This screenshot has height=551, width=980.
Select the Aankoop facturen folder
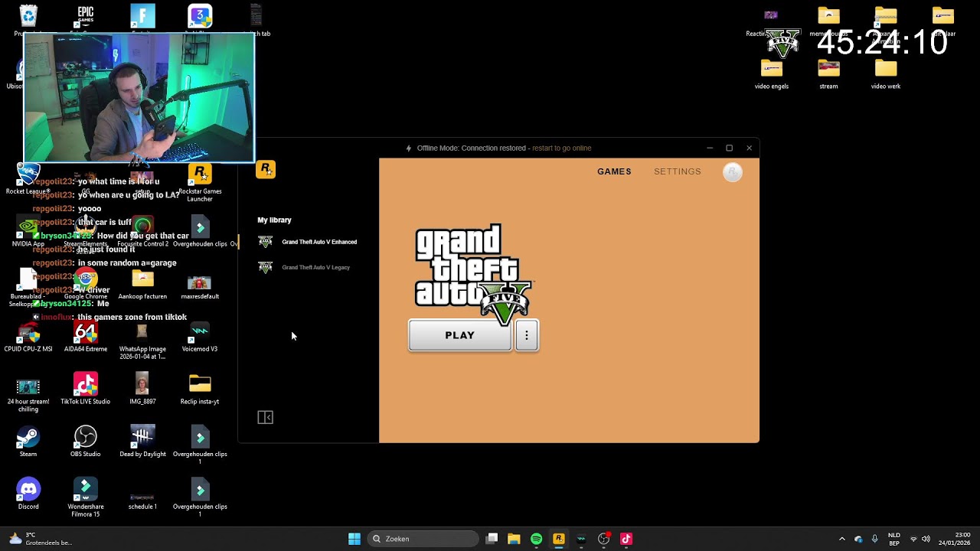tap(142, 285)
